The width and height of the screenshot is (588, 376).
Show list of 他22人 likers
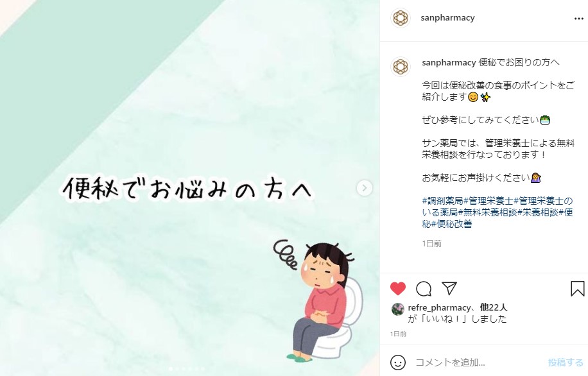coord(494,308)
